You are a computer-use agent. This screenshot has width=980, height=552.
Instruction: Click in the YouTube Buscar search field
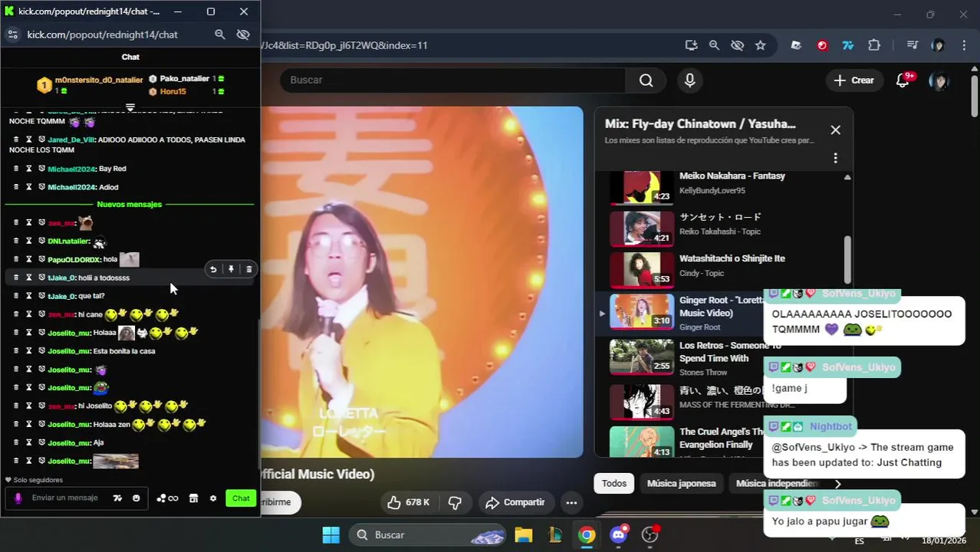click(452, 80)
